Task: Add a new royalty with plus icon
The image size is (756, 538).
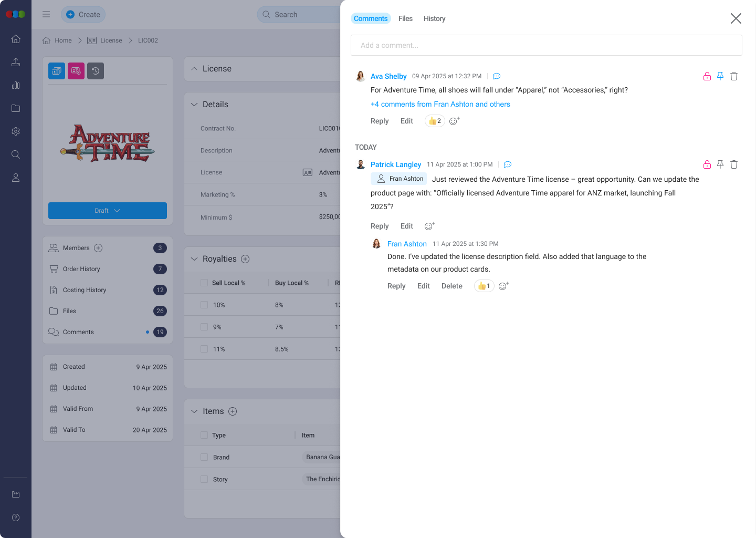Action: point(245,259)
